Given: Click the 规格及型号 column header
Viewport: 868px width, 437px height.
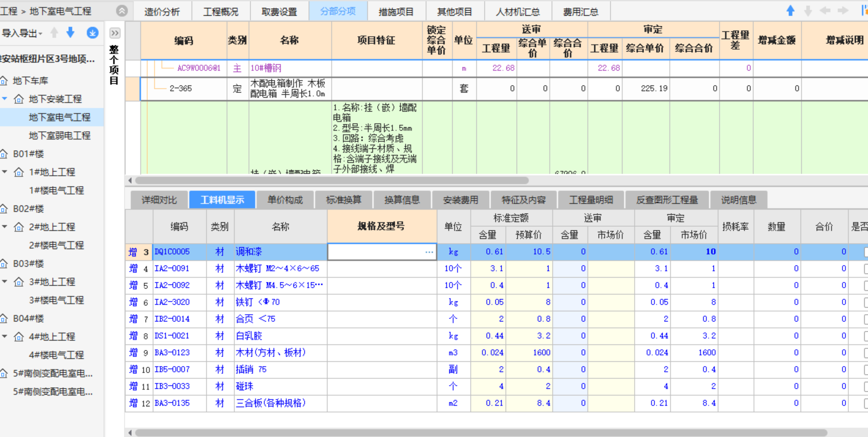Looking at the screenshot, I should click(x=382, y=226).
